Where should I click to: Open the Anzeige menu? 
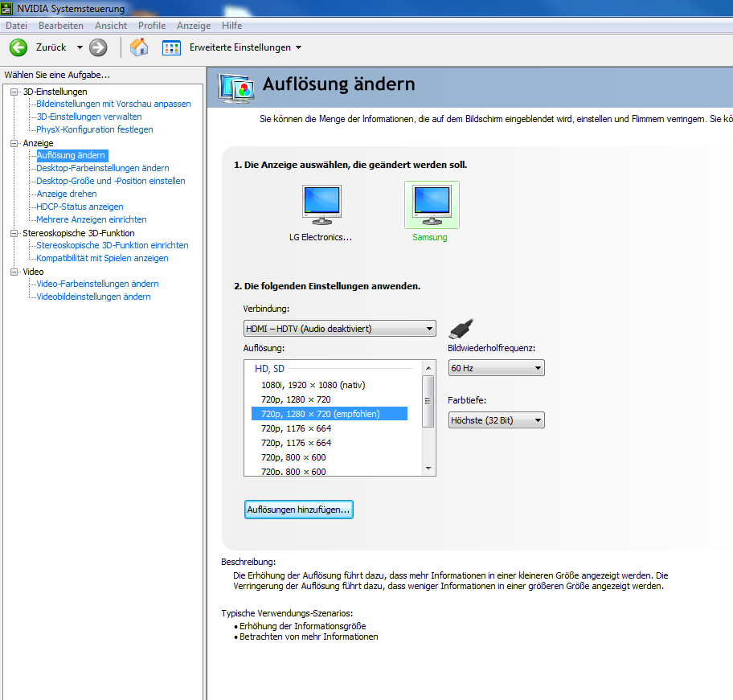[194, 26]
